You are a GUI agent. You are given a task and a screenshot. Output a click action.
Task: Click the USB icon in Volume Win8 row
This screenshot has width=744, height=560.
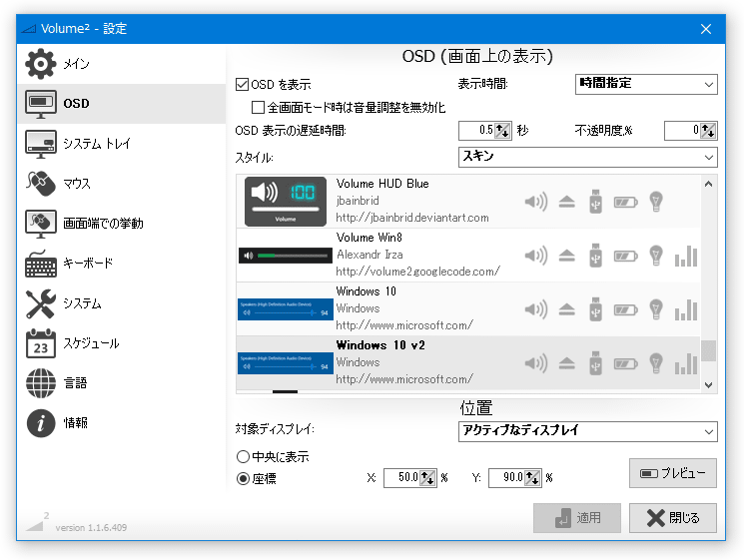(x=596, y=256)
